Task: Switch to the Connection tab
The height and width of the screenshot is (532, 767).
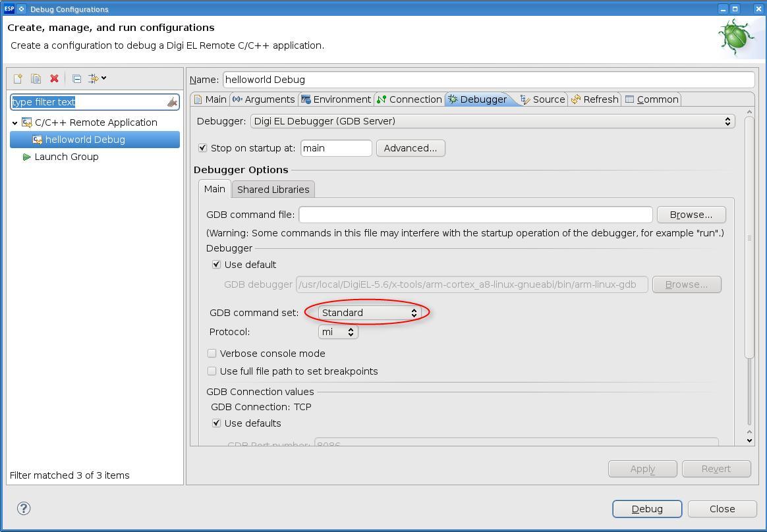Action: [x=409, y=99]
